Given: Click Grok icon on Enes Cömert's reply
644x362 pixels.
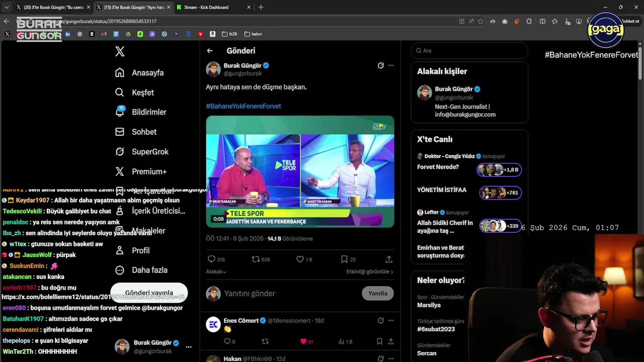Looking at the screenshot, I should 381,320.
